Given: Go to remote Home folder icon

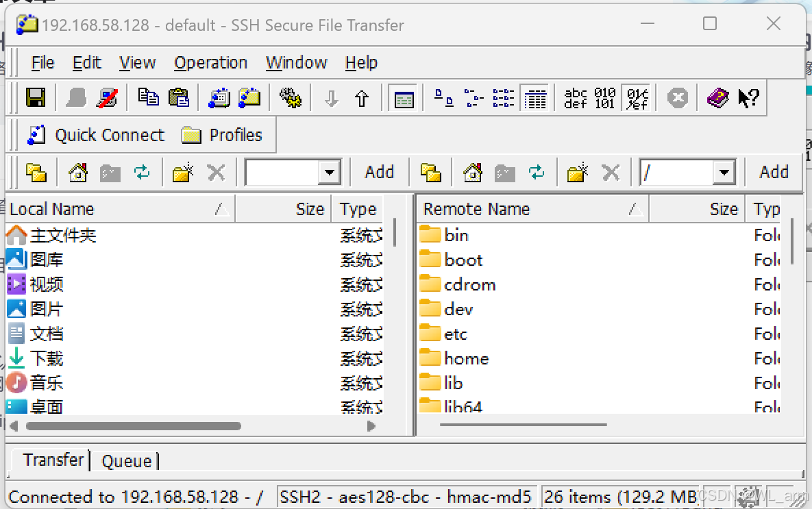Looking at the screenshot, I should (473, 172).
